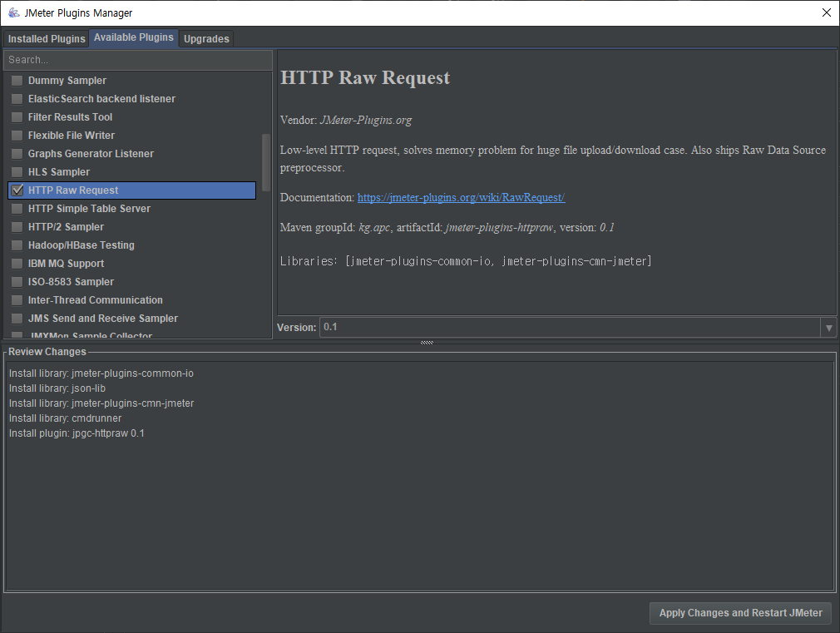Check the Hadoop/HBase Testing checkbox
This screenshot has width=840, height=633.
17,245
